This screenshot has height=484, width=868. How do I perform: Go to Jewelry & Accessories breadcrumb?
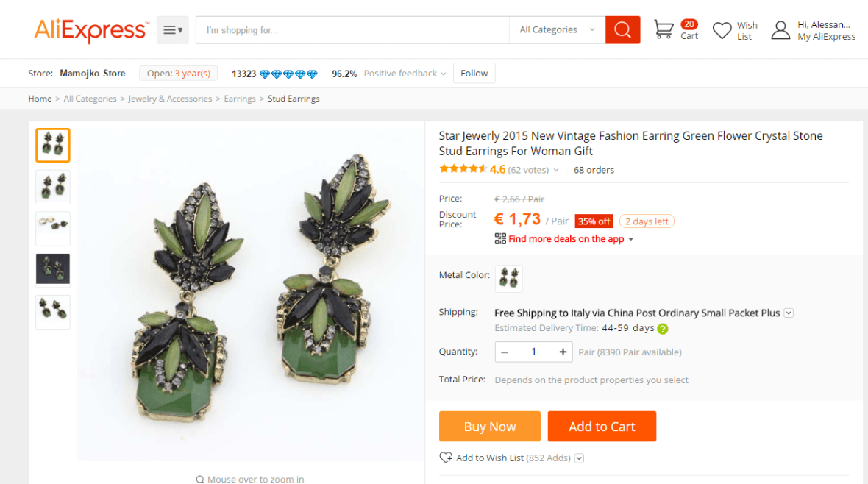(170, 99)
